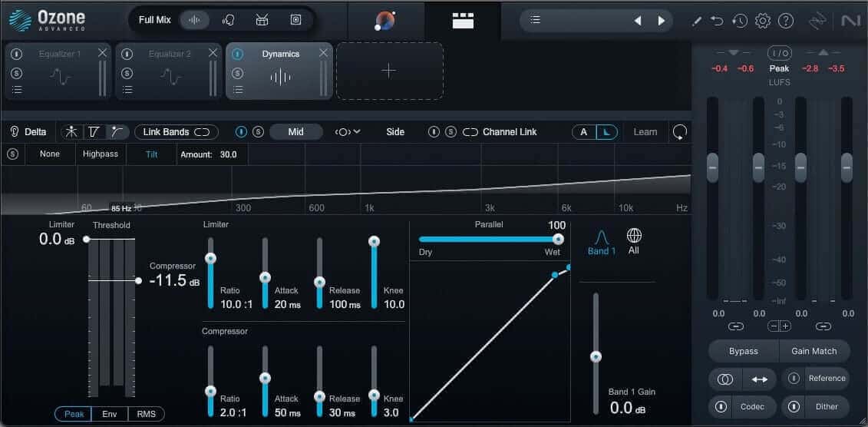This screenshot has width=868, height=427.
Task: Remove the Equalizer 2 module
Action: pyautogui.click(x=213, y=53)
